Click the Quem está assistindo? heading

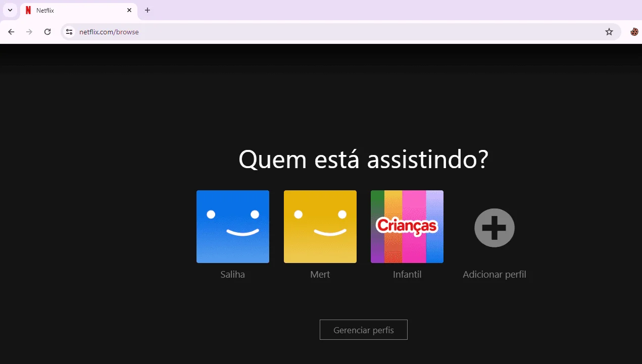point(364,159)
